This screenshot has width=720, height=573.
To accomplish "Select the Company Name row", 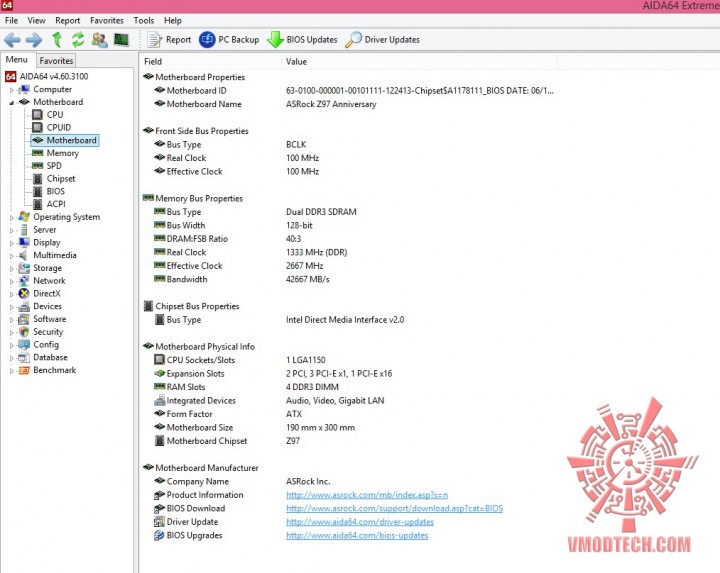I will (x=242, y=481).
